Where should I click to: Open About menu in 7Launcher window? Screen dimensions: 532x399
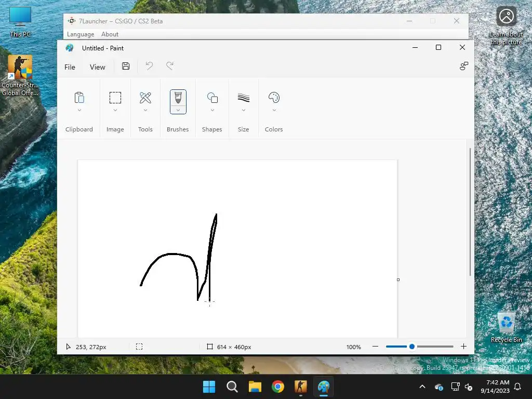110,34
